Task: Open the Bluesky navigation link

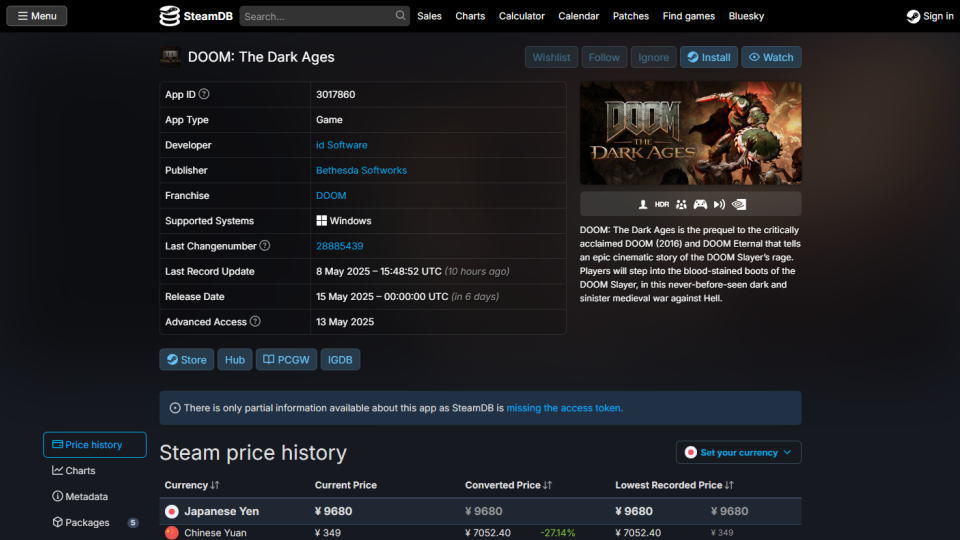Action: click(x=746, y=16)
